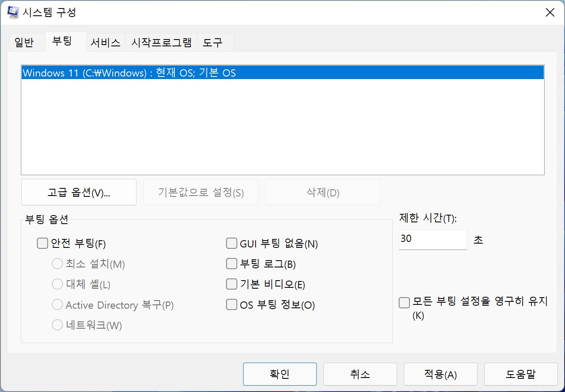The height and width of the screenshot is (392, 565).
Task: Open 도움말 help button
Action: (521, 374)
